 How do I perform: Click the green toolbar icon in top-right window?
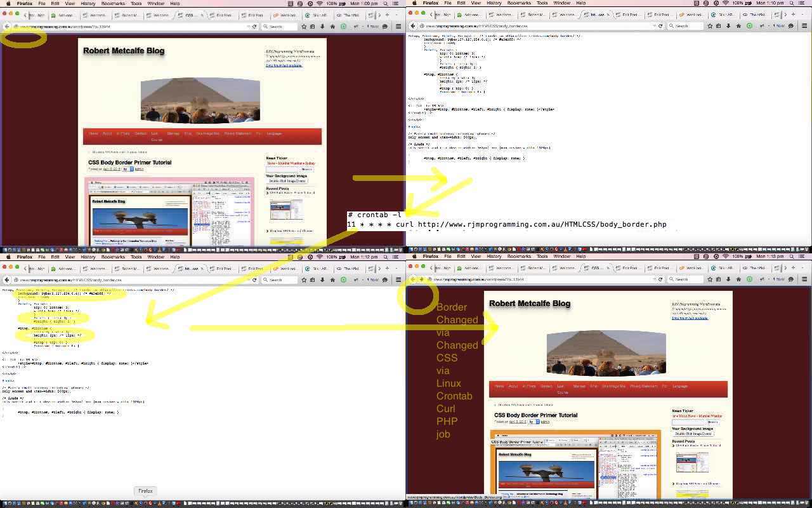[749, 26]
